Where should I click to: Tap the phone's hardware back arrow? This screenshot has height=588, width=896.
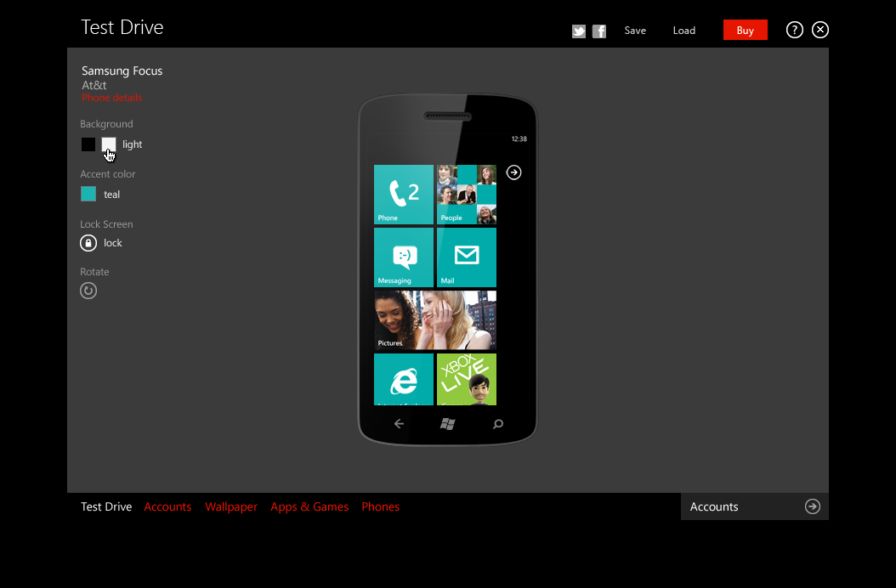[x=399, y=423]
